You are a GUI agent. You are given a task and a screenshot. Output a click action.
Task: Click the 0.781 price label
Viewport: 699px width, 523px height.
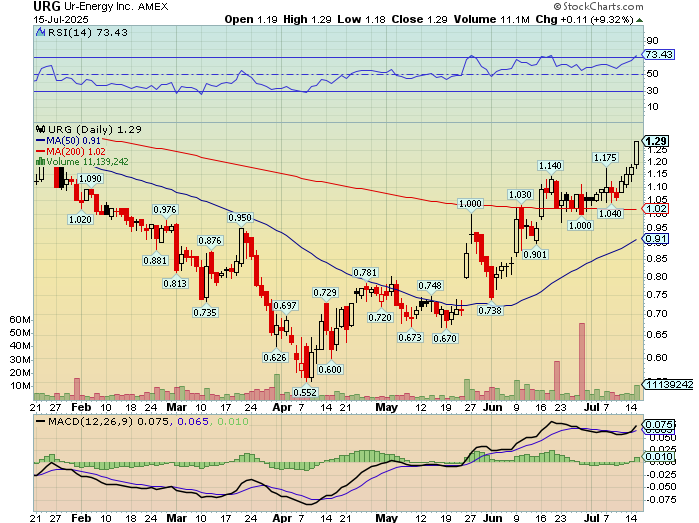pyautogui.click(x=365, y=272)
